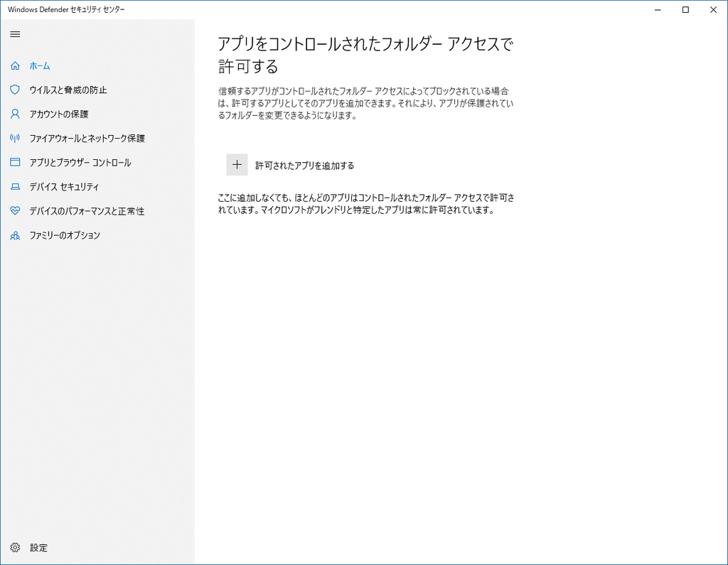Click the shield icon for virus protection
728x565 pixels.
click(15, 90)
